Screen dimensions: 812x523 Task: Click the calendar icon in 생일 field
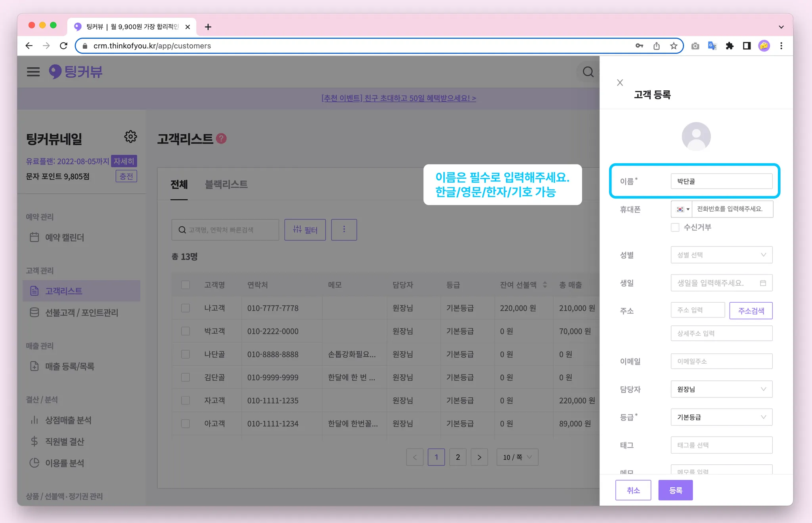[x=763, y=283]
